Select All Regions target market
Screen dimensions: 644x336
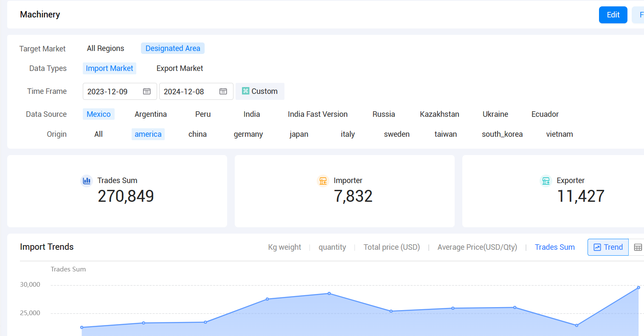106,48
